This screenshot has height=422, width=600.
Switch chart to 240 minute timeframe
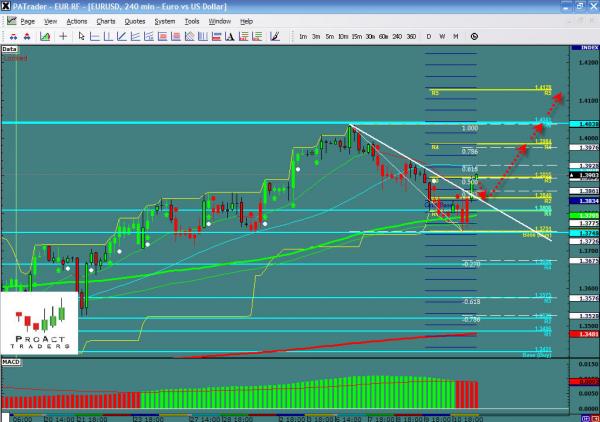click(396, 36)
